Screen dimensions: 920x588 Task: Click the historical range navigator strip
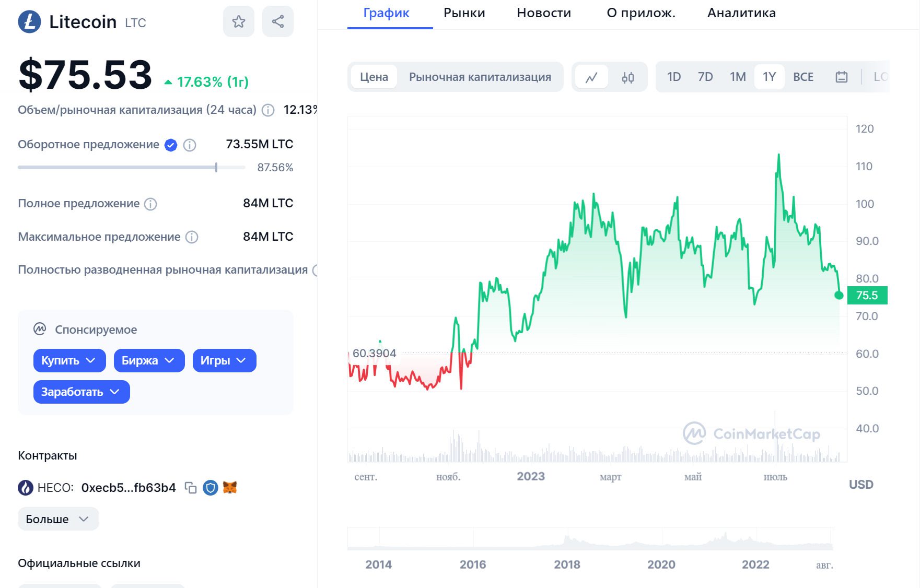[590, 538]
